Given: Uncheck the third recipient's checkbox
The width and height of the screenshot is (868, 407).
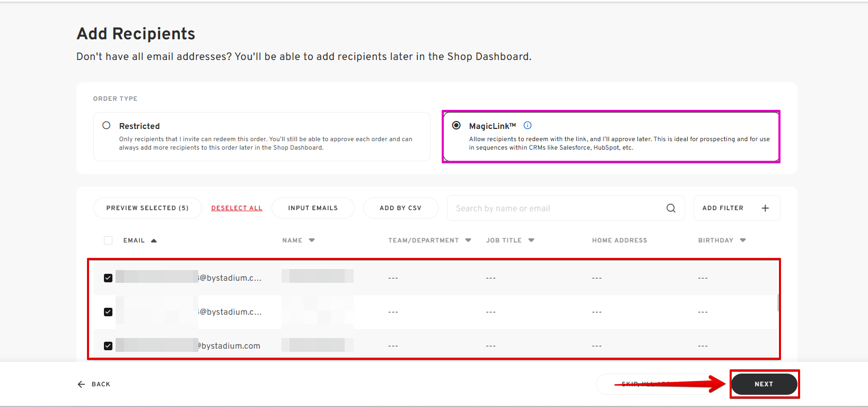Looking at the screenshot, I should tap(108, 346).
